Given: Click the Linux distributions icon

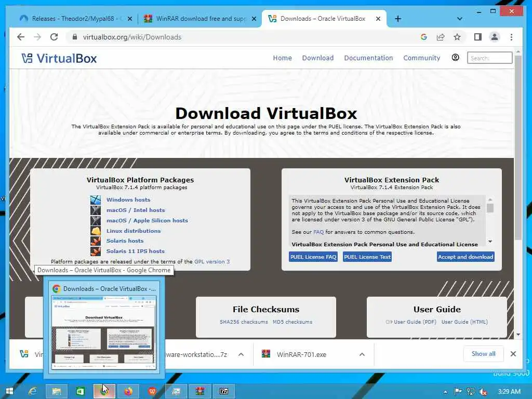Looking at the screenshot, I should tap(96, 231).
